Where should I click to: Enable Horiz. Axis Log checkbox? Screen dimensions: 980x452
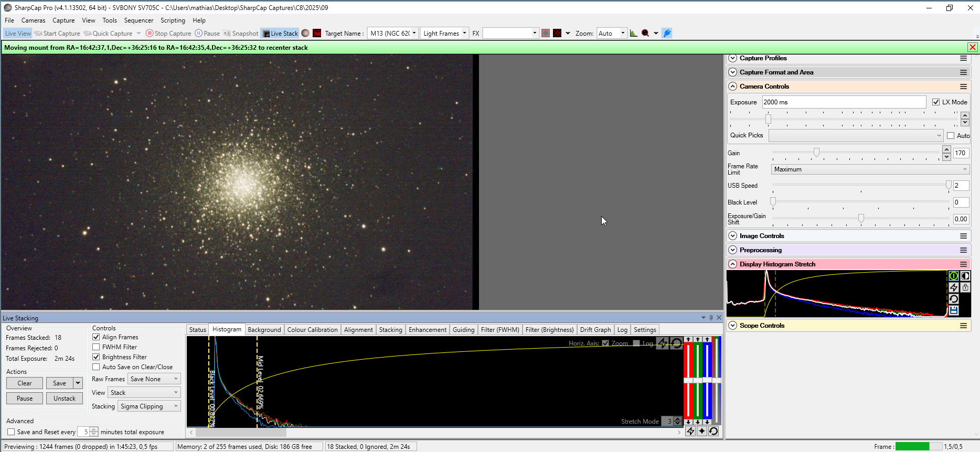point(636,343)
